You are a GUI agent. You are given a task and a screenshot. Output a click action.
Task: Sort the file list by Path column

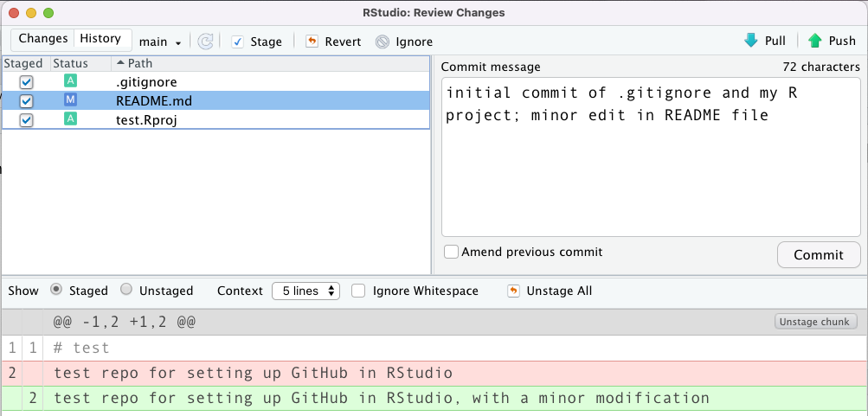tap(140, 63)
